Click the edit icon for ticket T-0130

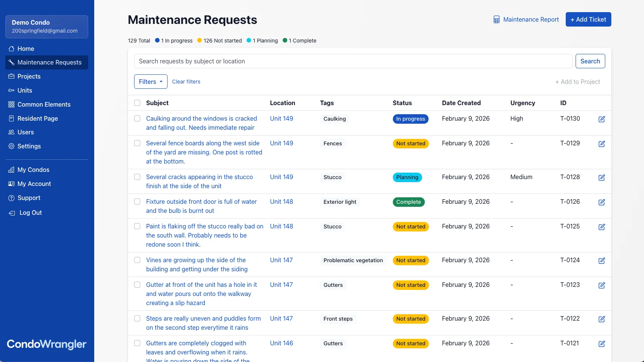pos(601,119)
